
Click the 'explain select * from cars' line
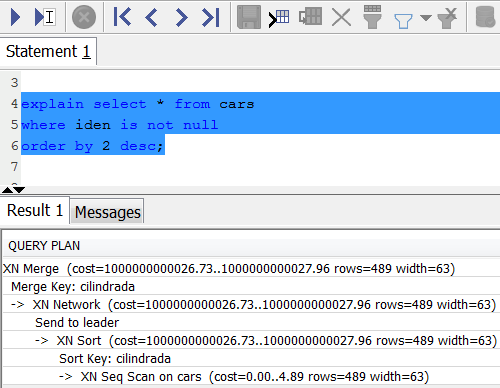click(x=138, y=104)
